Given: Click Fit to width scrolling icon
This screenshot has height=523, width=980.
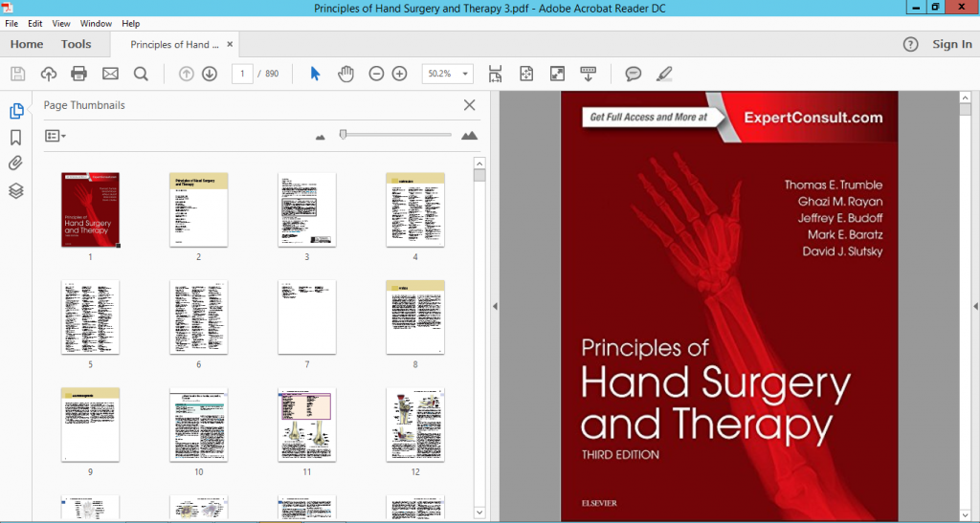Looking at the screenshot, I should click(x=495, y=74).
